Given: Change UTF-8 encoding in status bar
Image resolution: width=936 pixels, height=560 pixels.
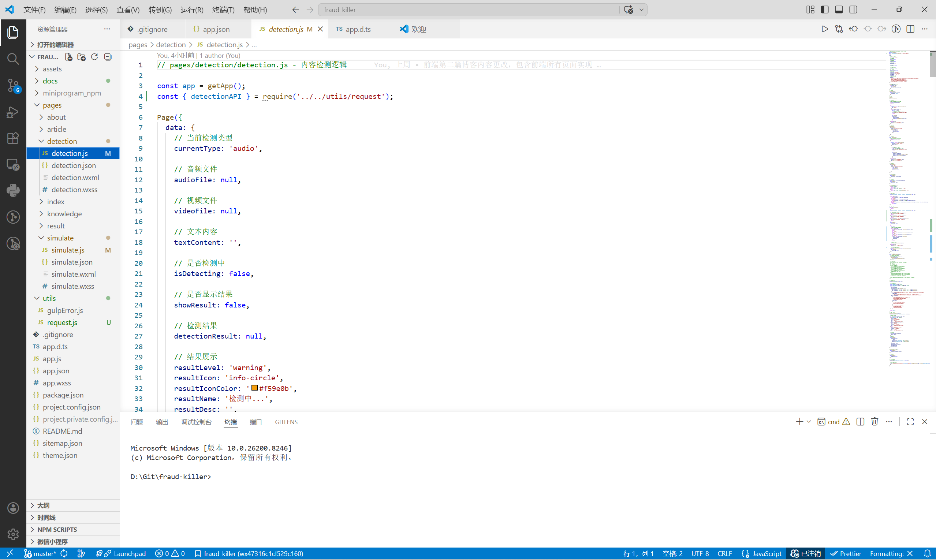Looking at the screenshot, I should click(700, 553).
